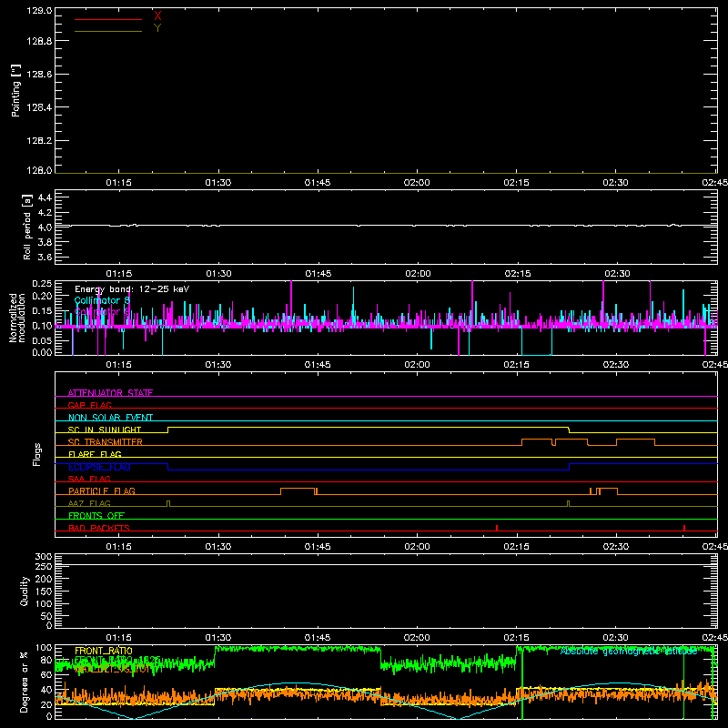Click the olive Y legend line sample
728x728 pixels.
click(x=108, y=31)
